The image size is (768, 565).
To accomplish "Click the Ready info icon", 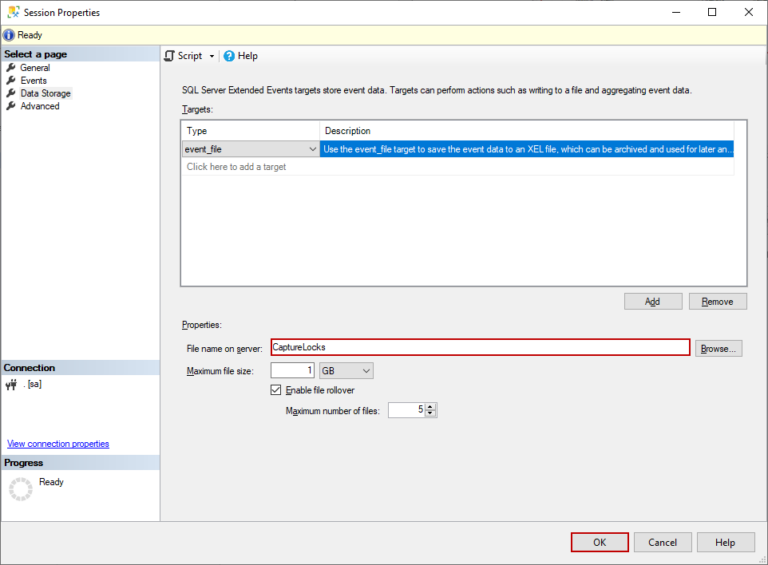I will coord(9,35).
